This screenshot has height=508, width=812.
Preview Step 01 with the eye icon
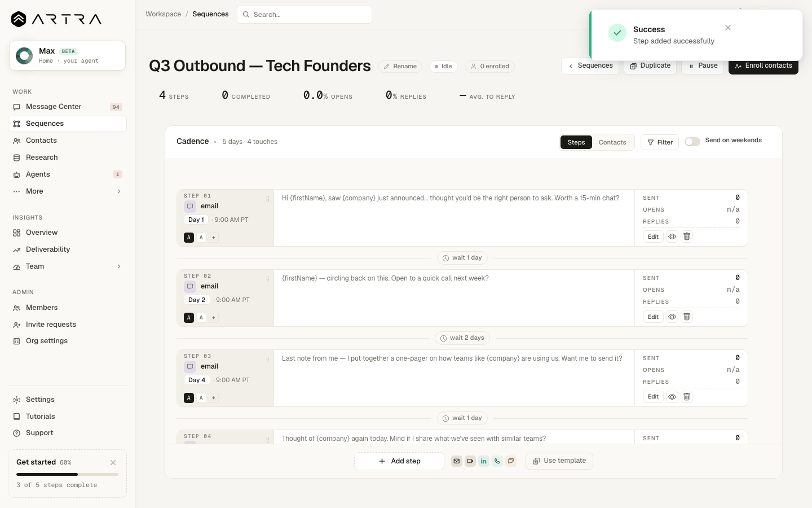click(672, 237)
